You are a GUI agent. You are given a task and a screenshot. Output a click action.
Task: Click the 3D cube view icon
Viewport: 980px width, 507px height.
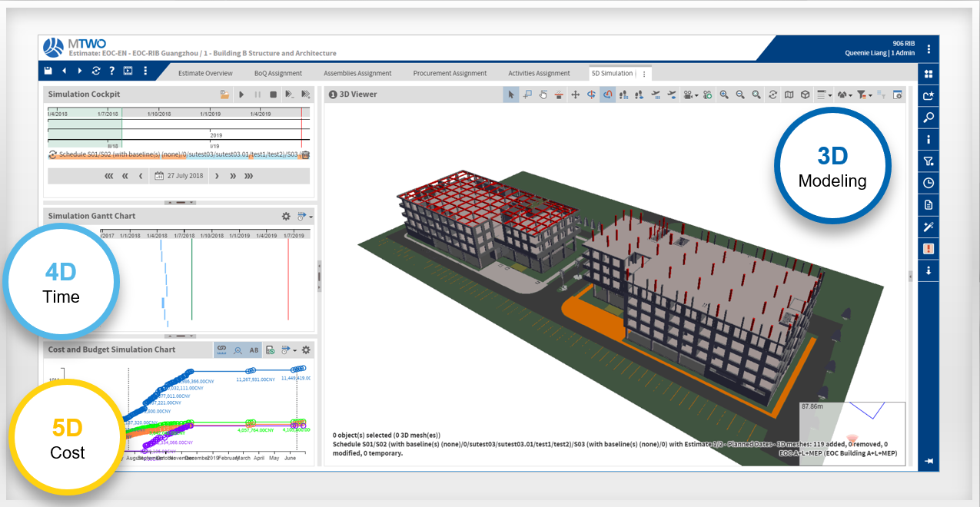click(x=805, y=94)
